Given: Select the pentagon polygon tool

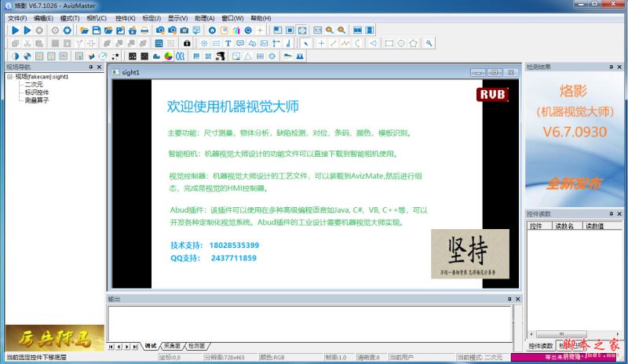Looking at the screenshot, I should point(413,43).
